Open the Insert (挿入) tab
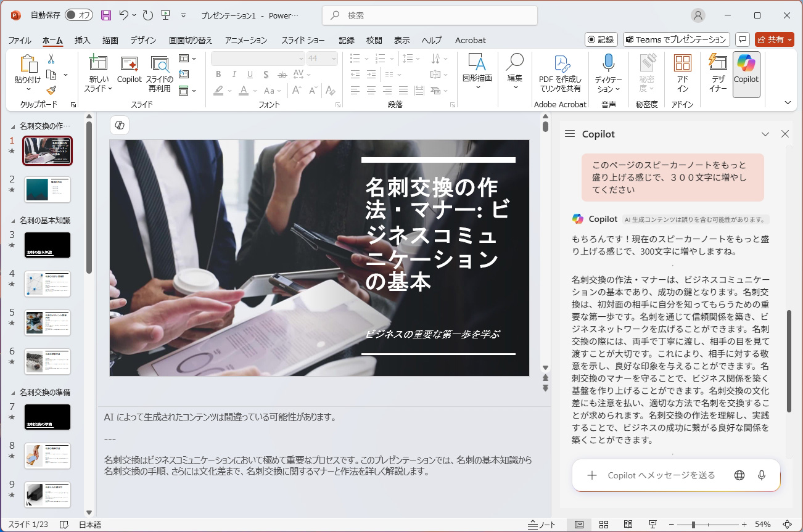Screen dimensions: 803x532 (x=82, y=40)
